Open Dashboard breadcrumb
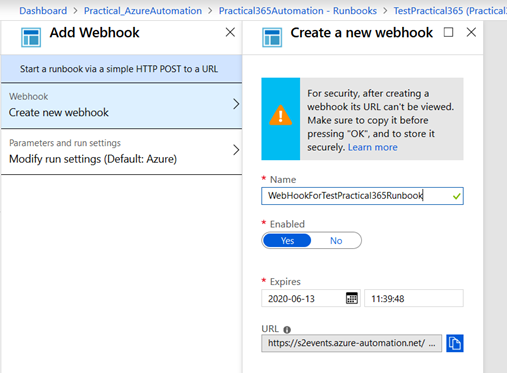The image size is (507, 373). point(43,11)
